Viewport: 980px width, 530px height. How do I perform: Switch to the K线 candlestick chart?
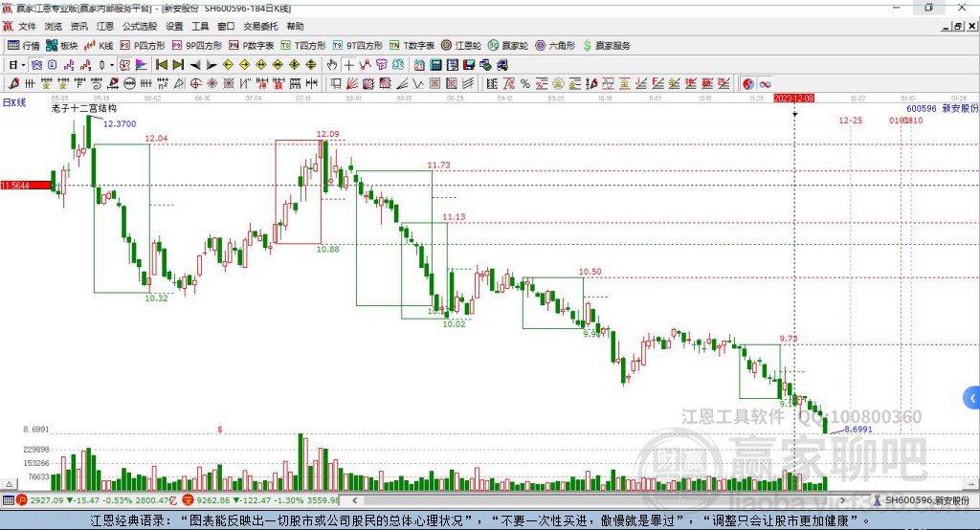[x=99, y=46]
